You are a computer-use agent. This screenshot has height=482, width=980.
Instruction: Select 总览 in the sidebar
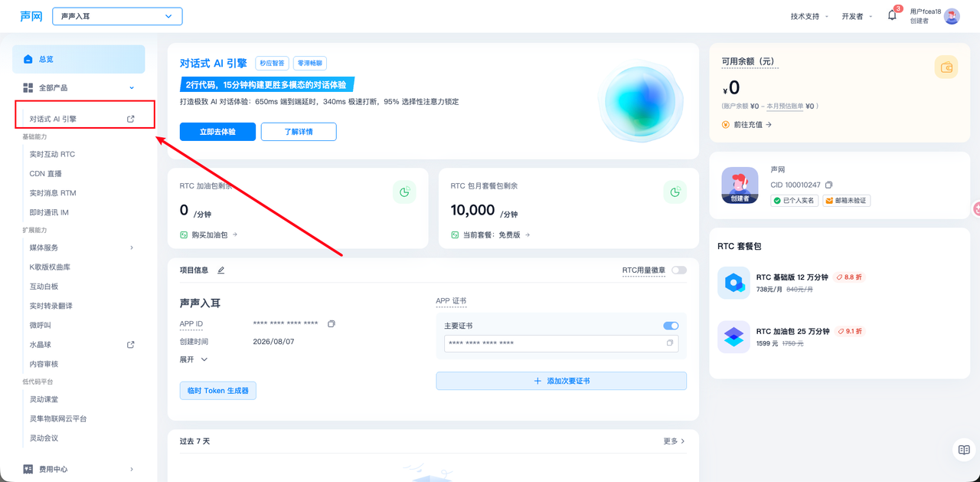[79, 59]
